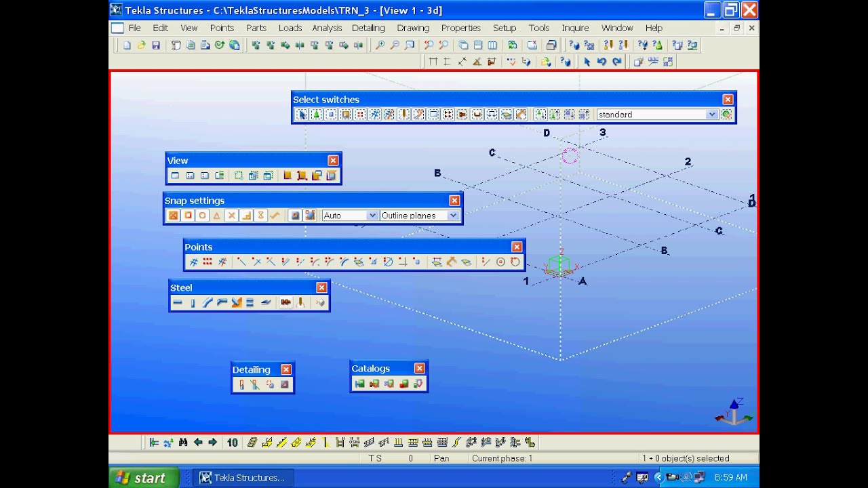
Task: Click the Pan status bar text
Action: (x=441, y=459)
